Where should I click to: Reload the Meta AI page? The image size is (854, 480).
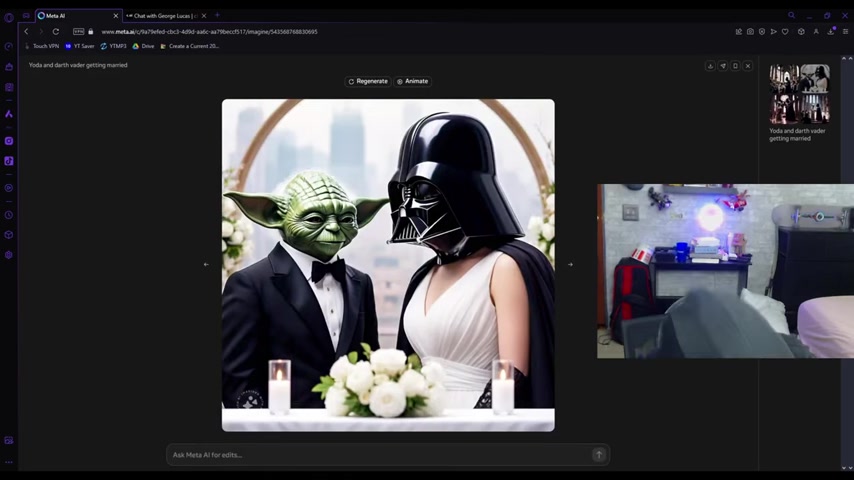(56, 32)
